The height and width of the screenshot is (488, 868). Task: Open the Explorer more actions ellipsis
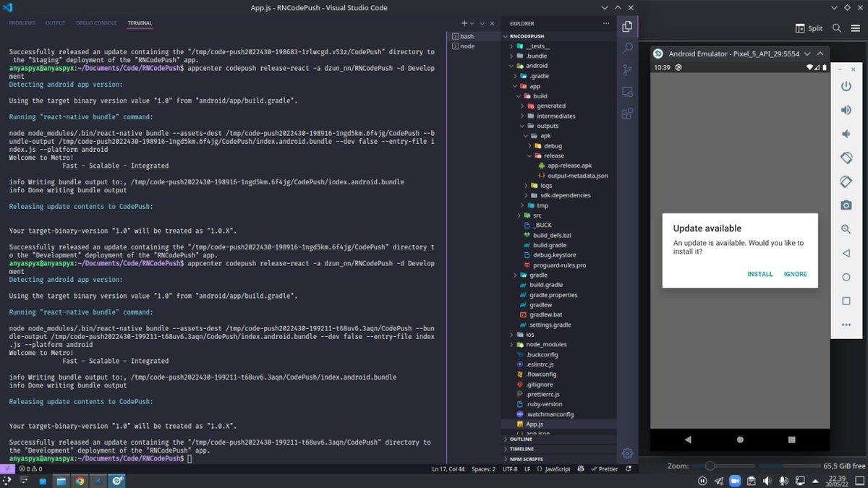(x=608, y=23)
